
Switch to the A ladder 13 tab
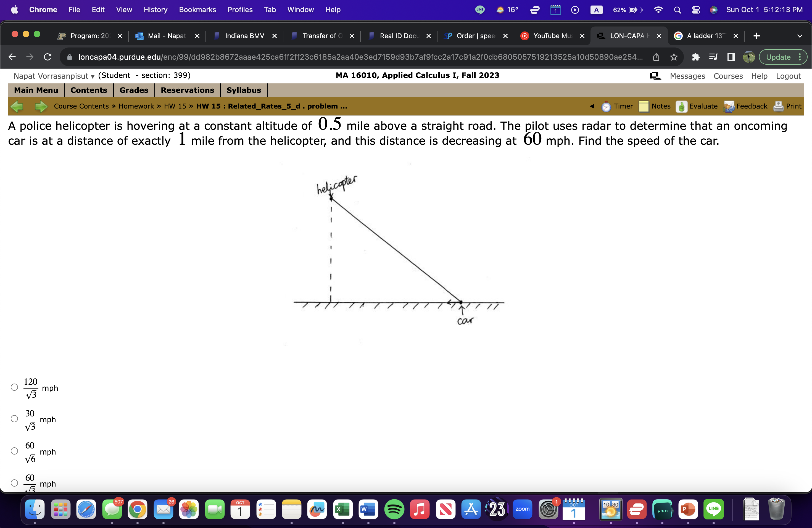(704, 36)
